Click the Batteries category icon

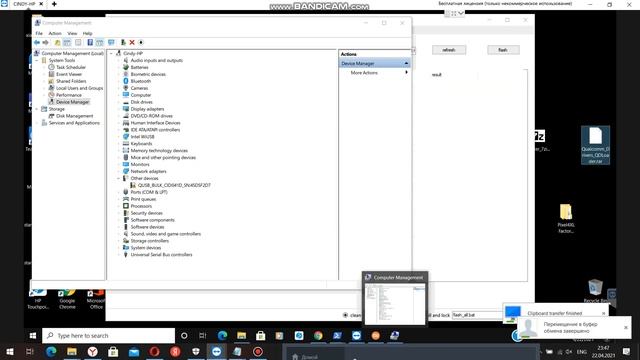tap(126, 67)
